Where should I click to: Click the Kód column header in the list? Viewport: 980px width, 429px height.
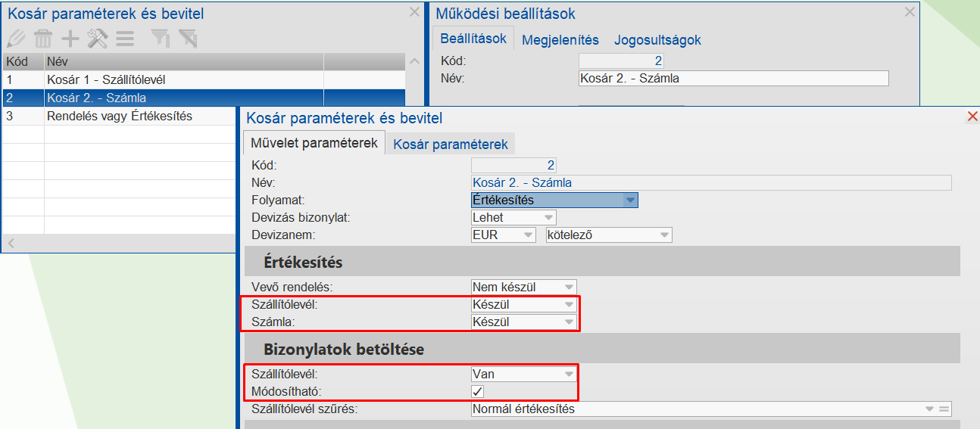[x=23, y=61]
